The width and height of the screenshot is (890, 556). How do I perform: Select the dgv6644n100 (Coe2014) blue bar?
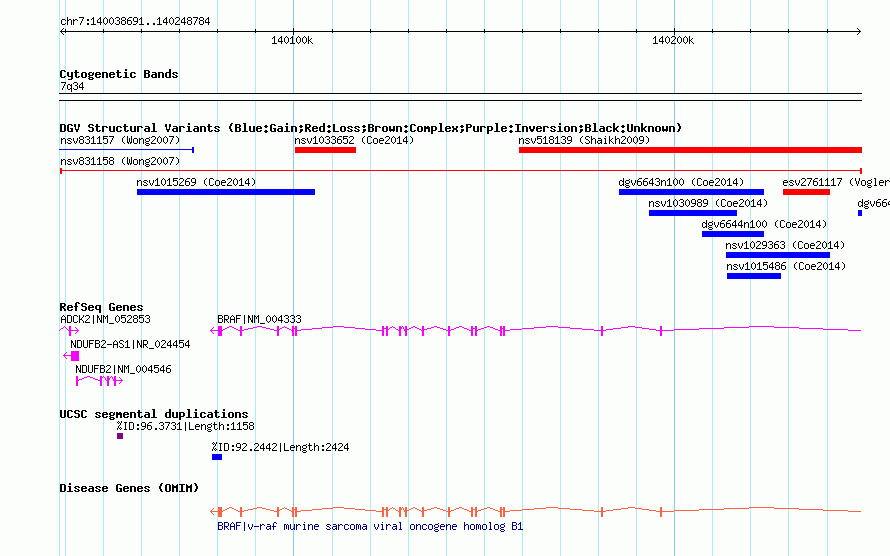pyautogui.click(x=733, y=234)
